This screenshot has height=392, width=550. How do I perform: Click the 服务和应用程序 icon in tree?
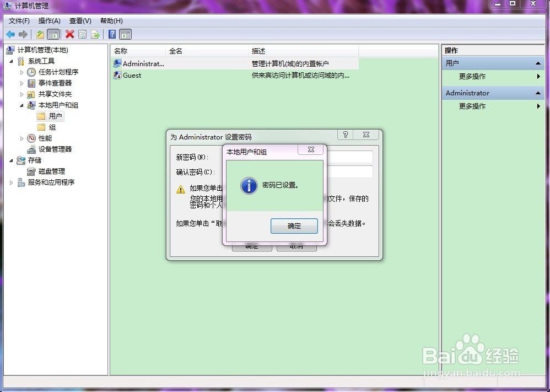click(x=21, y=182)
